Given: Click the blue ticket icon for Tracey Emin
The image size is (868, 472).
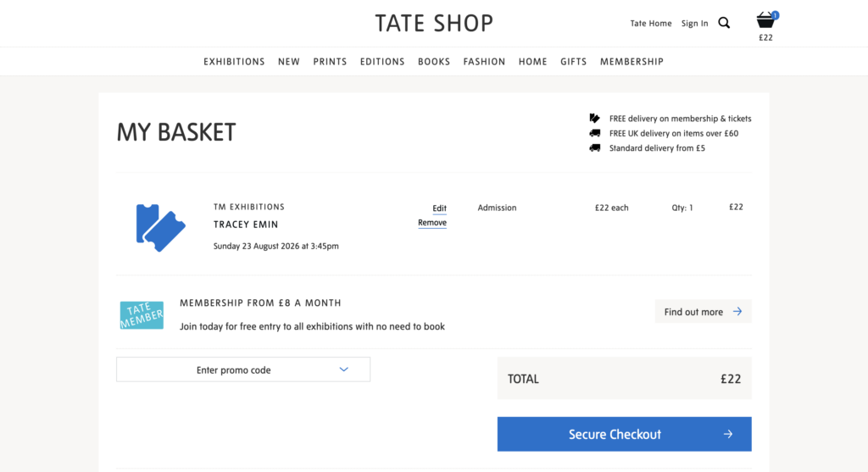Looking at the screenshot, I should coord(160,227).
